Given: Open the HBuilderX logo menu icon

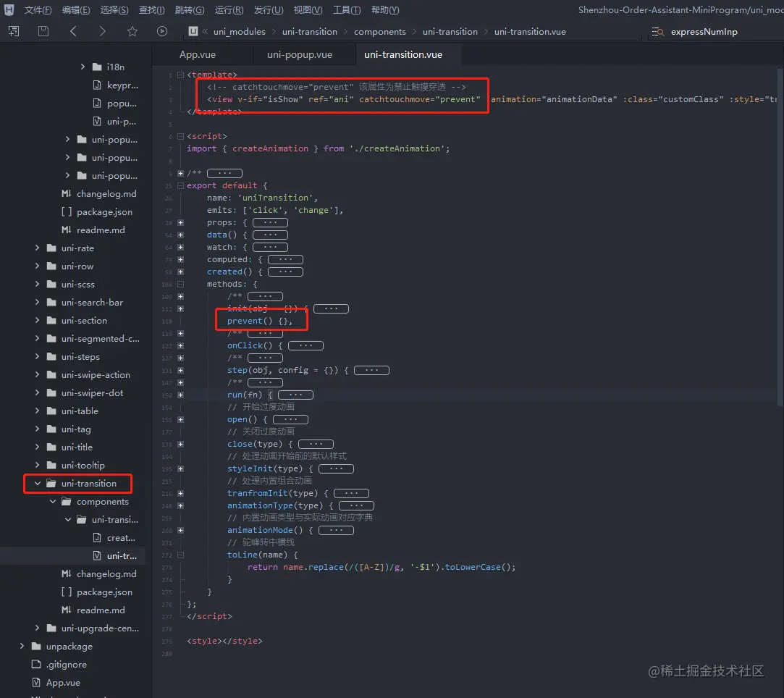Looking at the screenshot, I should (9, 9).
